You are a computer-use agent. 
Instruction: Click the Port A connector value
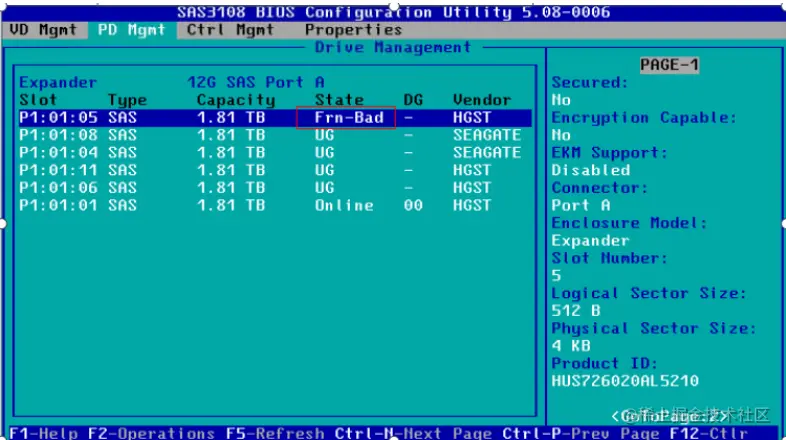[580, 205]
